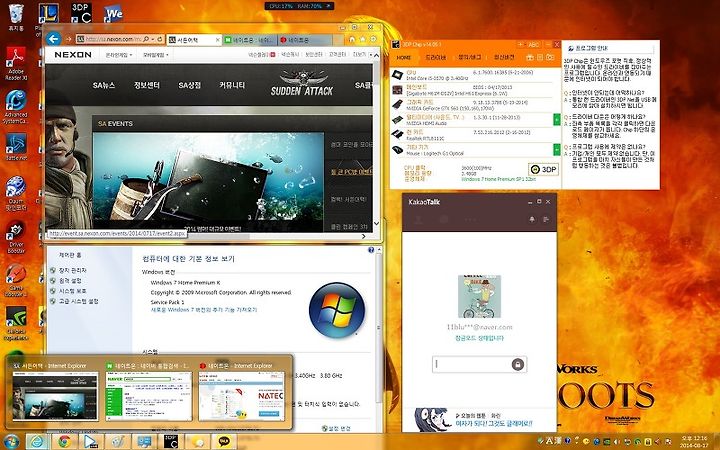Click IE page vertical scrollbar down arrow
720x450 pixels.
pyautogui.click(x=377, y=224)
